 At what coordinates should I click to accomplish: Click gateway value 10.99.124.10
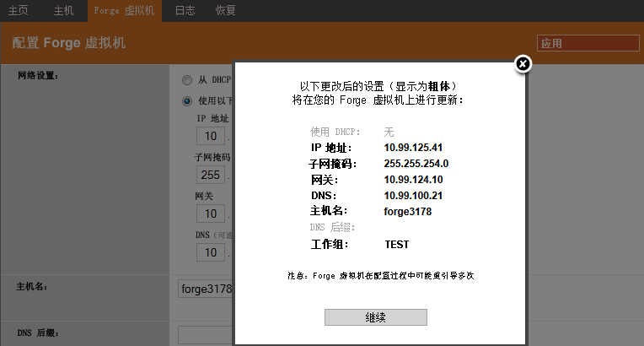click(x=413, y=180)
